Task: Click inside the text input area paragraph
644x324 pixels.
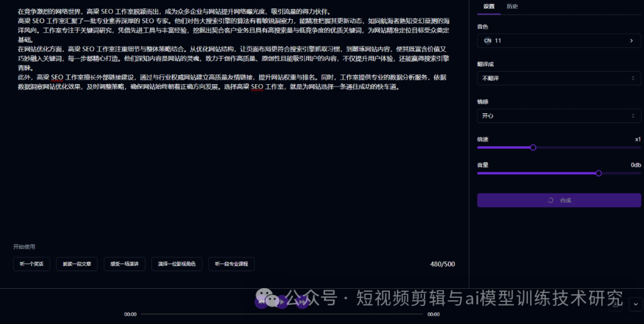Action: click(x=233, y=50)
